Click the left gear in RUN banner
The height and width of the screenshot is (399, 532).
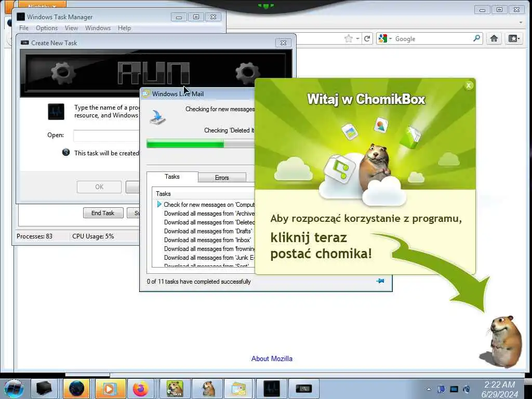pos(63,73)
